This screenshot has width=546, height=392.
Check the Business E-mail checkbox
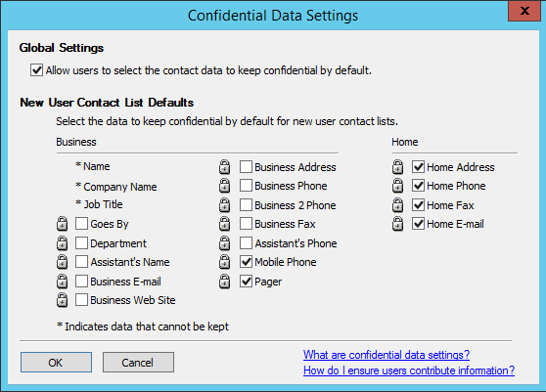point(81,281)
